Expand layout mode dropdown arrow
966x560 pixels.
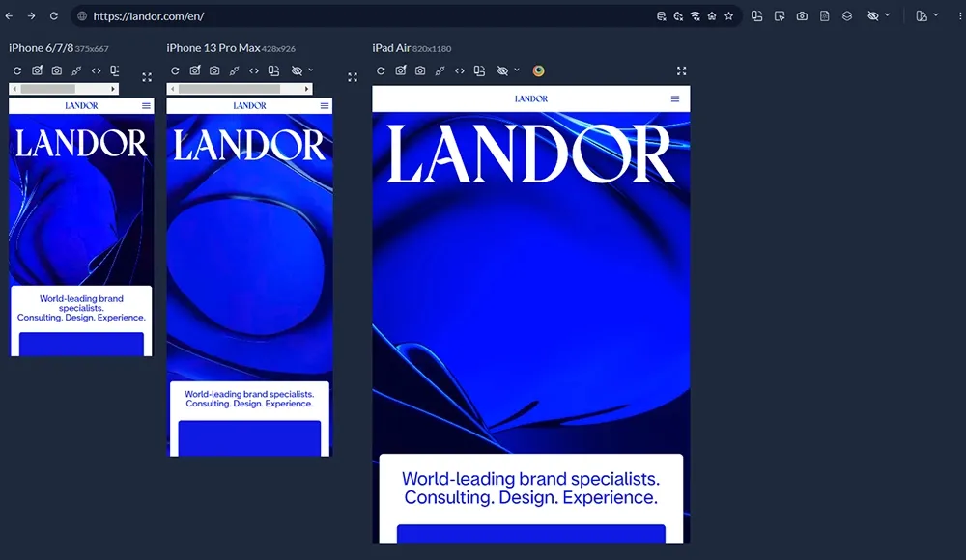pos(936,14)
